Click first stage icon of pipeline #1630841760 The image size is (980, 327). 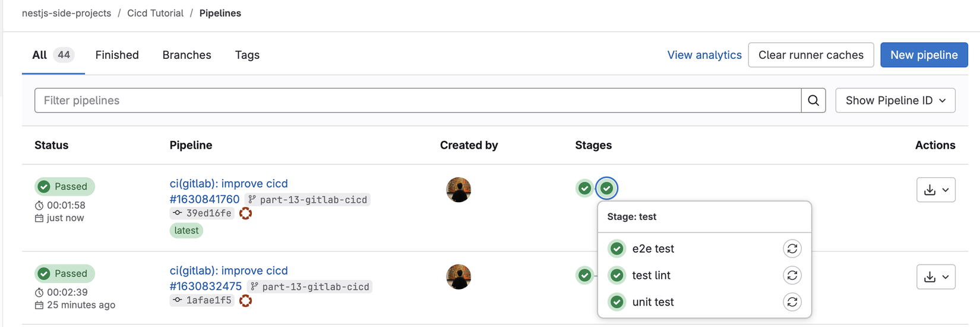point(584,188)
